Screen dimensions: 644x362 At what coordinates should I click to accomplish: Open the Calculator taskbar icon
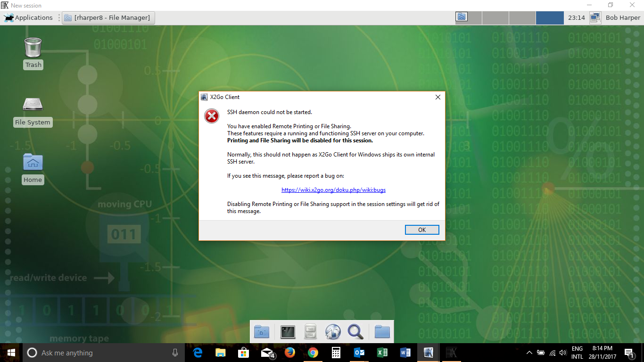(x=336, y=353)
